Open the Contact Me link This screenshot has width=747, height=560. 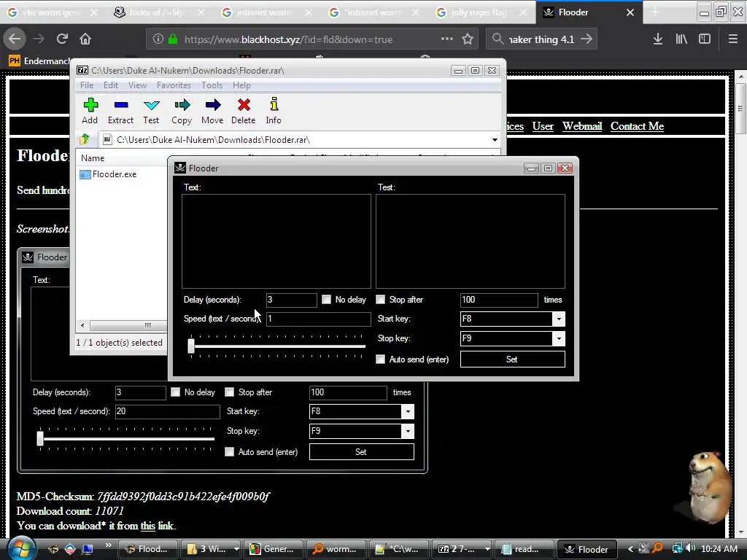point(637,126)
